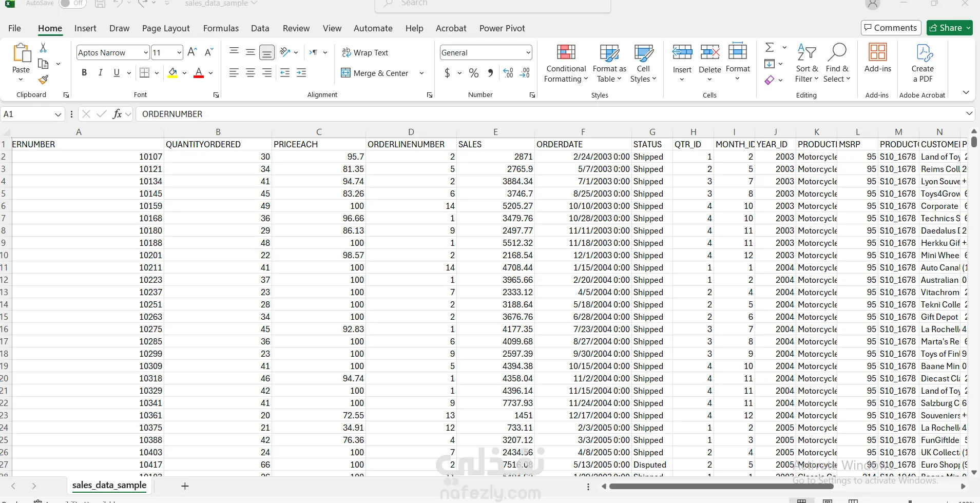Open Format as Table gallery
The height and width of the screenshot is (503, 980).
pos(609,53)
